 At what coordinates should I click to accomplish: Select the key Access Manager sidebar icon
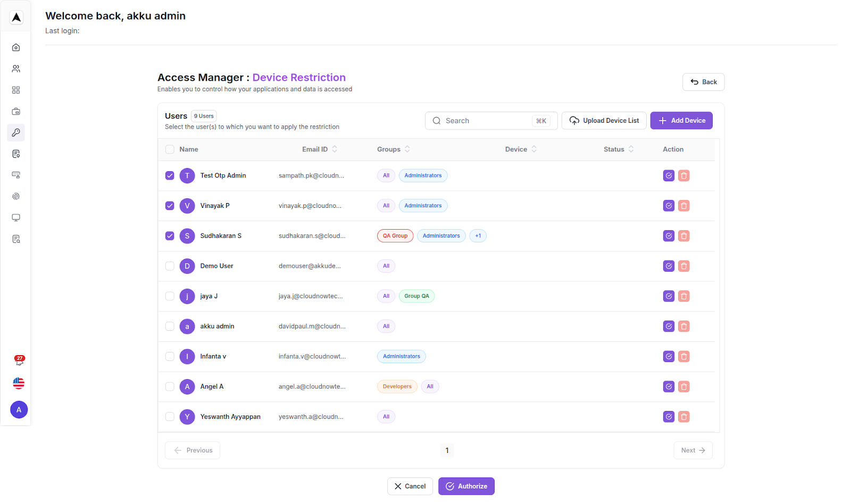(16, 132)
